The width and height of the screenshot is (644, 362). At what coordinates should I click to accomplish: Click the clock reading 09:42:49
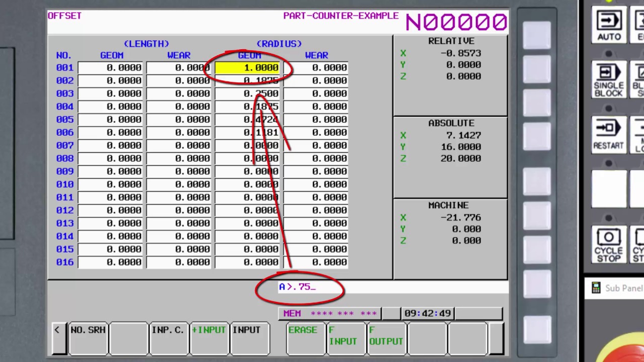(x=428, y=313)
